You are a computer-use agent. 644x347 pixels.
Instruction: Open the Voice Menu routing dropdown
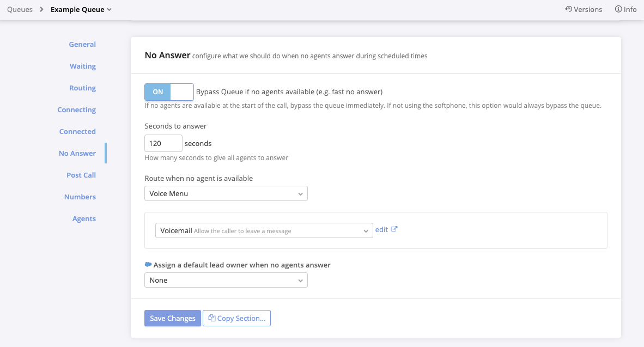click(x=226, y=193)
